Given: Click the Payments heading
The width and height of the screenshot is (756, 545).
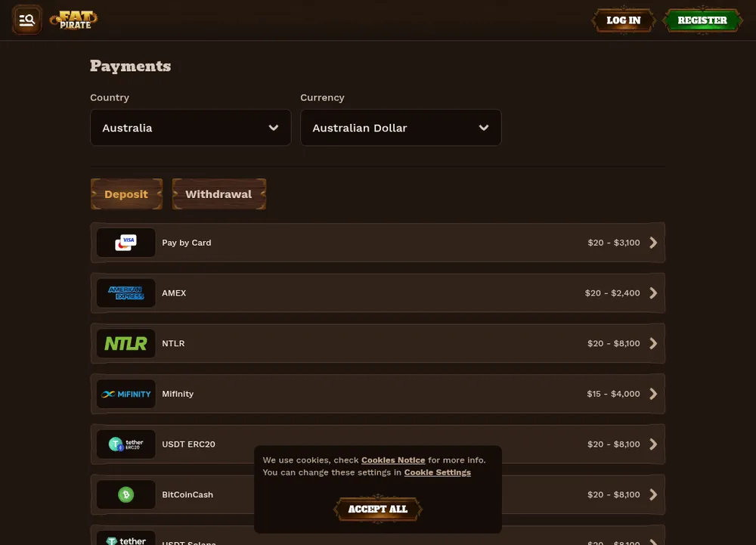Looking at the screenshot, I should (x=130, y=66).
